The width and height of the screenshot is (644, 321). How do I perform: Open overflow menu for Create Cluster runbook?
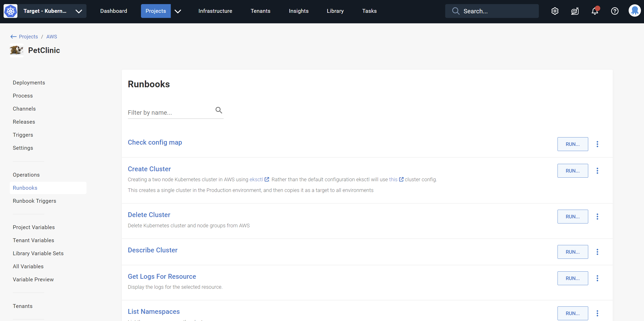coord(597,171)
